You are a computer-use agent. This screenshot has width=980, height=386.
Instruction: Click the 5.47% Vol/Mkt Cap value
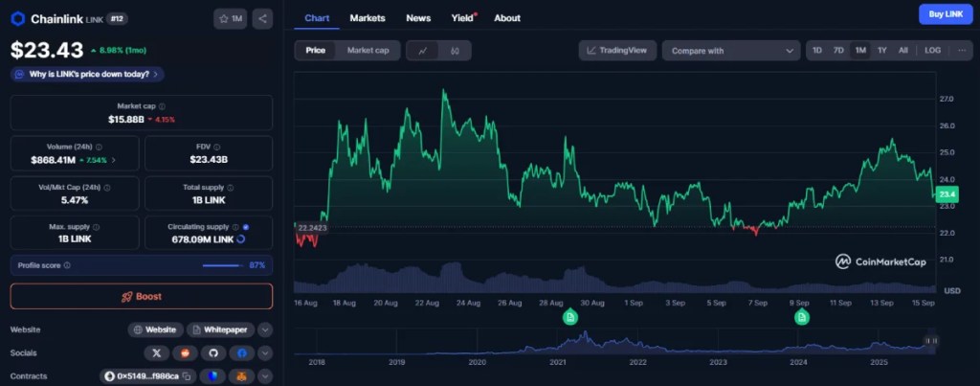pyautogui.click(x=75, y=200)
